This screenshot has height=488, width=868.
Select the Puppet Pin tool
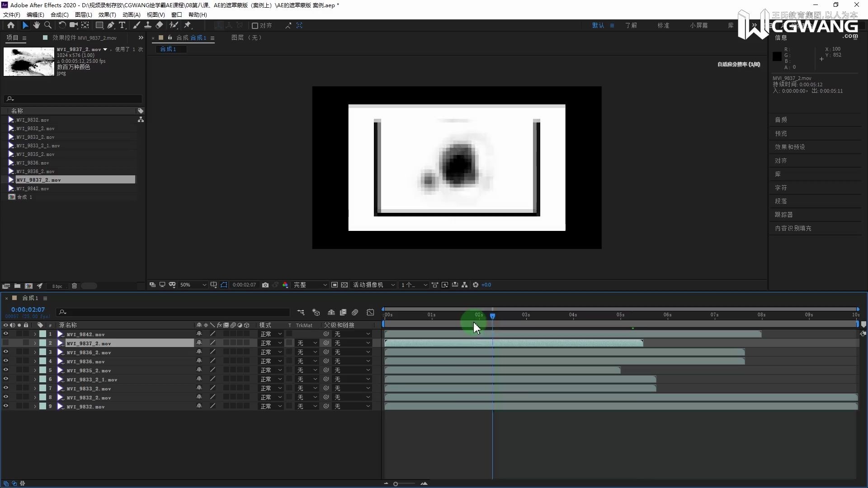click(187, 25)
